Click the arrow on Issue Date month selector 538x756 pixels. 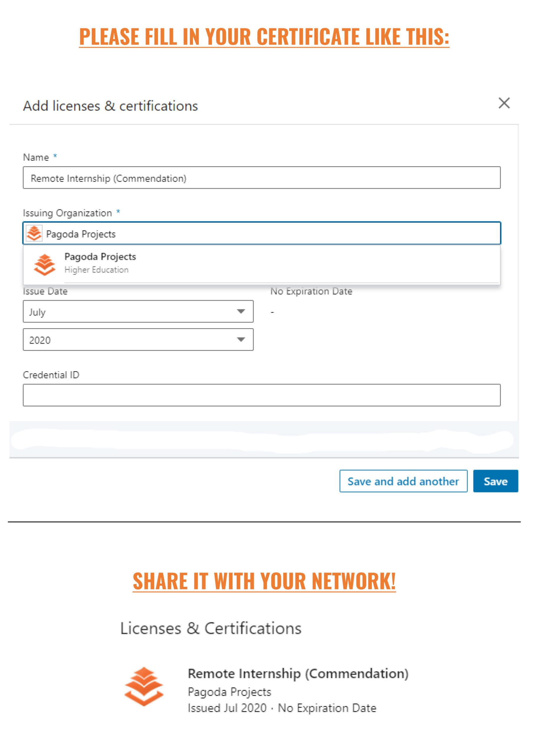click(x=241, y=311)
